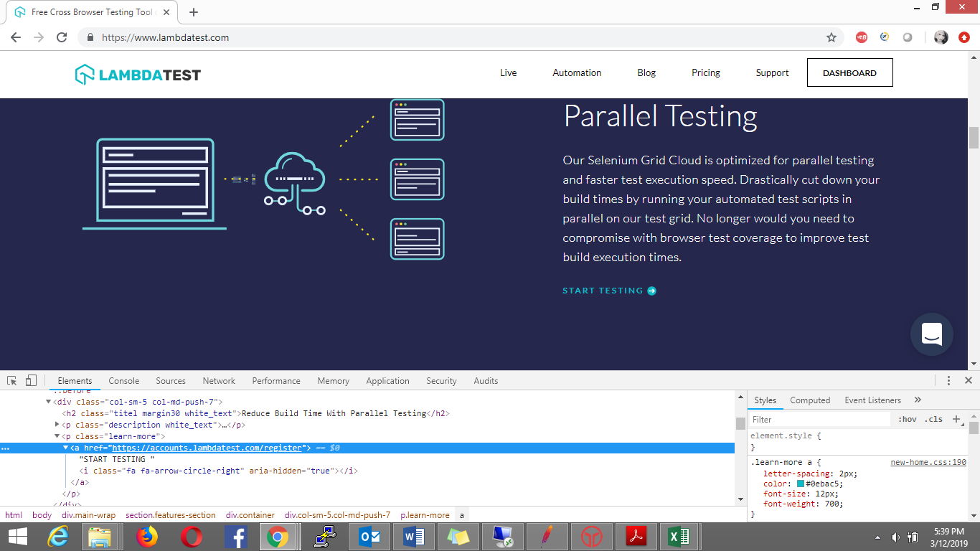Expand the p class description white_text node
The height and width of the screenshot is (551, 980).
pos(57,425)
